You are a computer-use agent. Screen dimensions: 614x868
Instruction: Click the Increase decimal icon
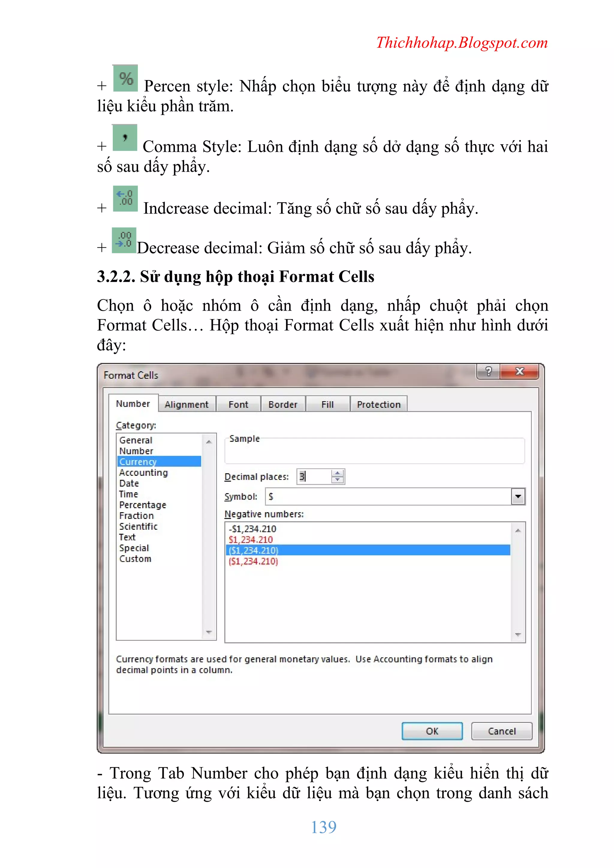coord(125,198)
